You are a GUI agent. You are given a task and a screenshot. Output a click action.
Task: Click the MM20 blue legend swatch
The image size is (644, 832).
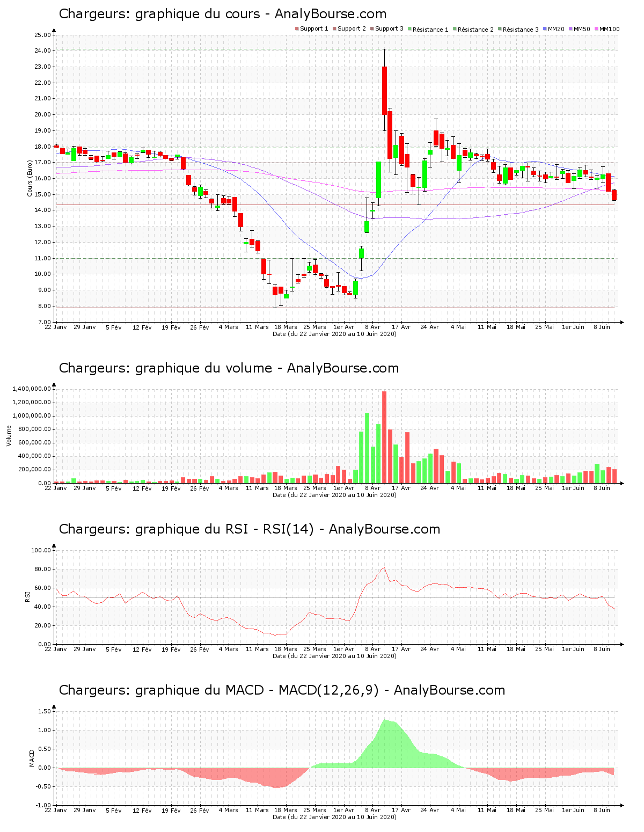click(545, 29)
